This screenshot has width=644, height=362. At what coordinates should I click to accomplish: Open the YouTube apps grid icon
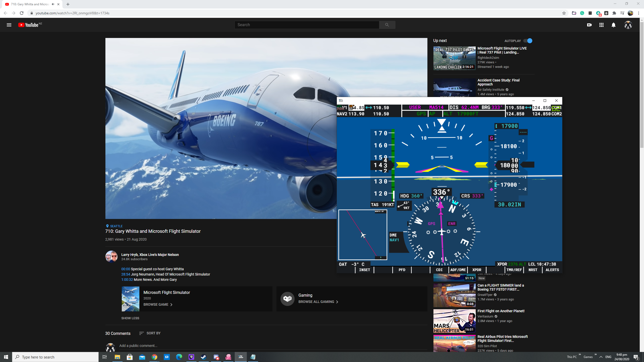pos(601,25)
